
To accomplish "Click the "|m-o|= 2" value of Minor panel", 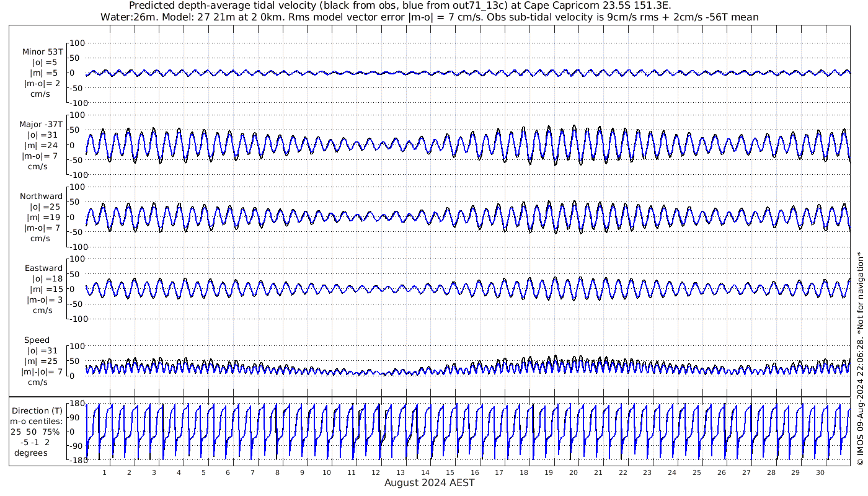I will point(43,84).
